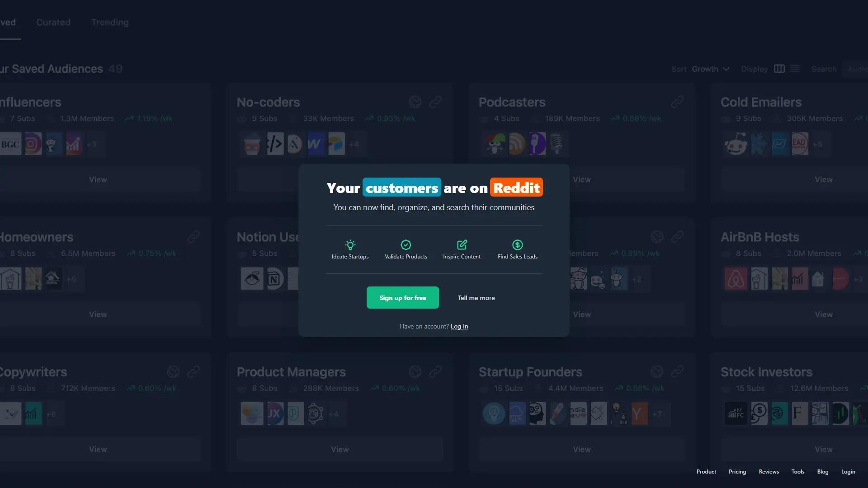Expand the +4 subreddits on Product Managers
The width and height of the screenshot is (868, 488).
[334, 414]
